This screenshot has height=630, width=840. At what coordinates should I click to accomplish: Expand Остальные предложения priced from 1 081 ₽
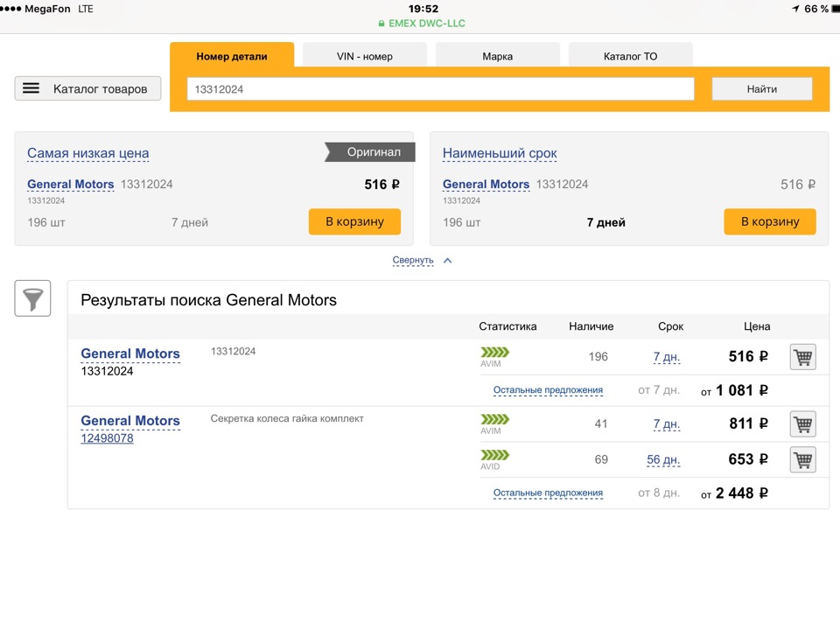pos(548,390)
